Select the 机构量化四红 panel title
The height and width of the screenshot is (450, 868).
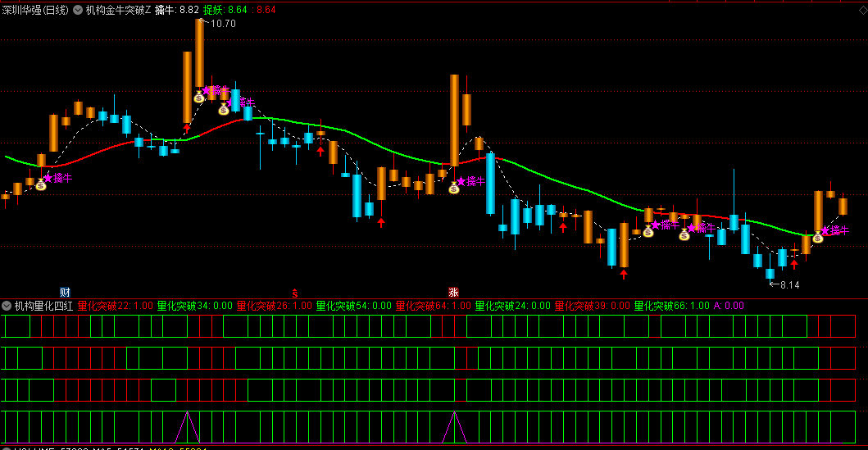[x=43, y=306]
